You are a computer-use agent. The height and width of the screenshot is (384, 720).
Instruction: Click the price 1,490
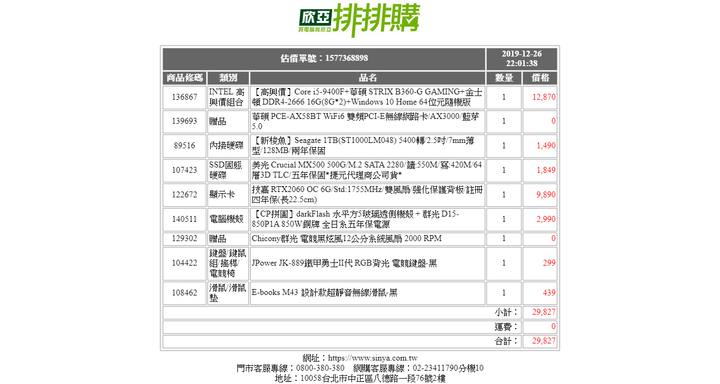coord(546,146)
